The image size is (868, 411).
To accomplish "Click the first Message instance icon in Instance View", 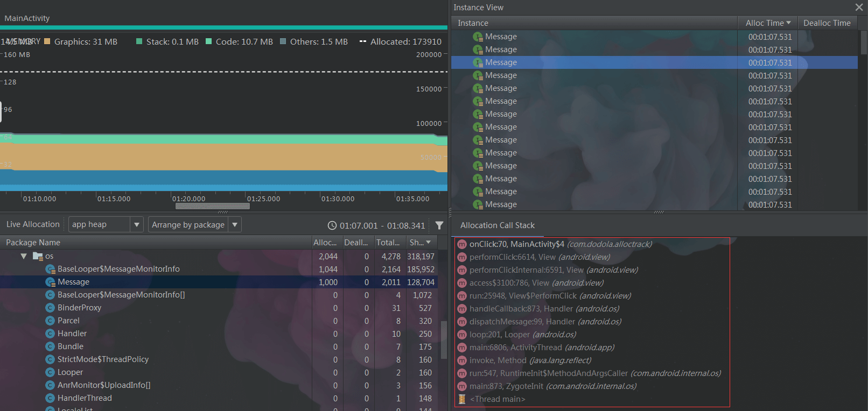I will (x=478, y=37).
